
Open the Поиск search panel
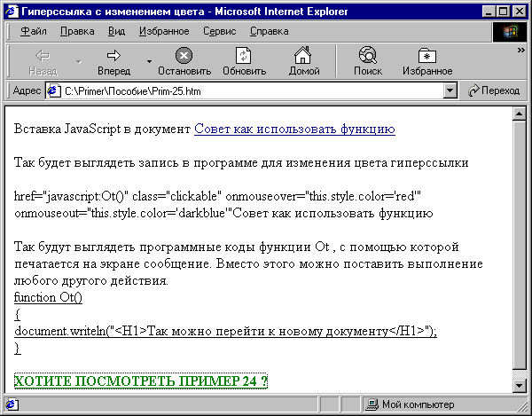(368, 55)
